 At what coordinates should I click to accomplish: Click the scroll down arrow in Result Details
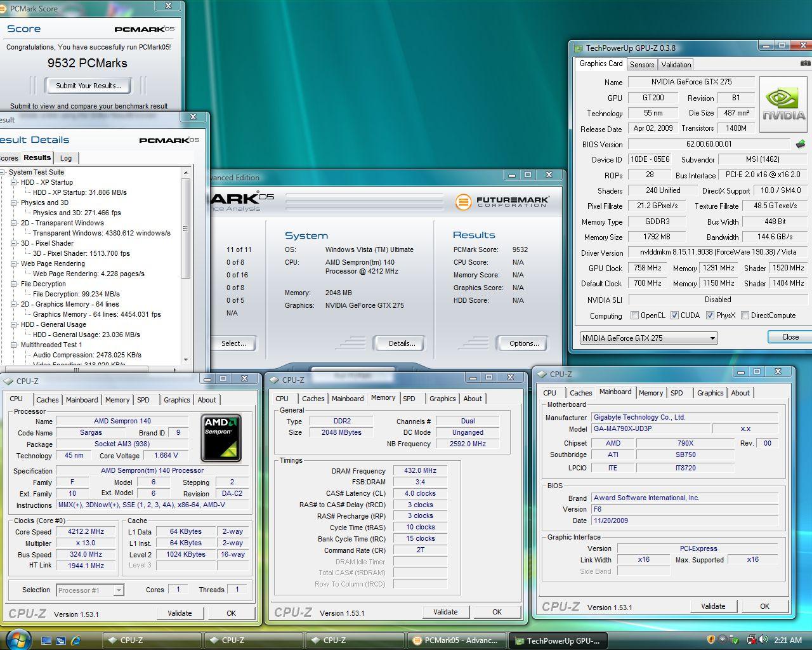click(186, 360)
